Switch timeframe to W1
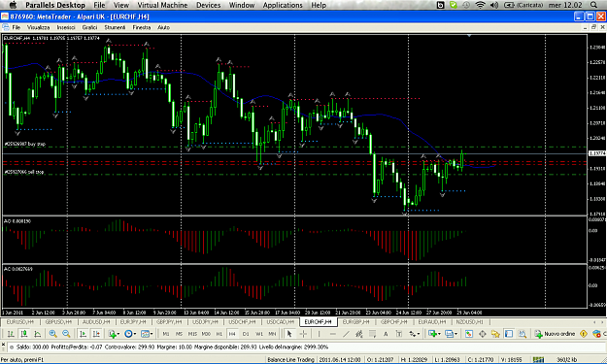The height and width of the screenshot is (364, 607). coord(259,334)
